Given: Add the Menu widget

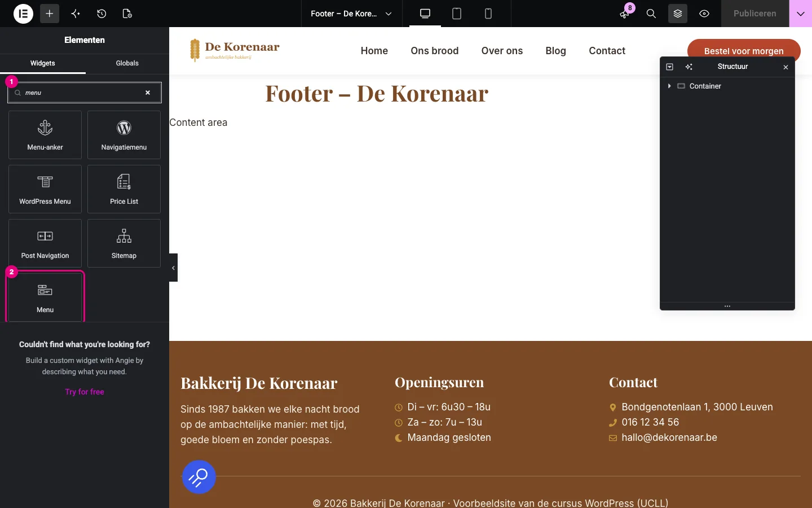Looking at the screenshot, I should (x=45, y=297).
